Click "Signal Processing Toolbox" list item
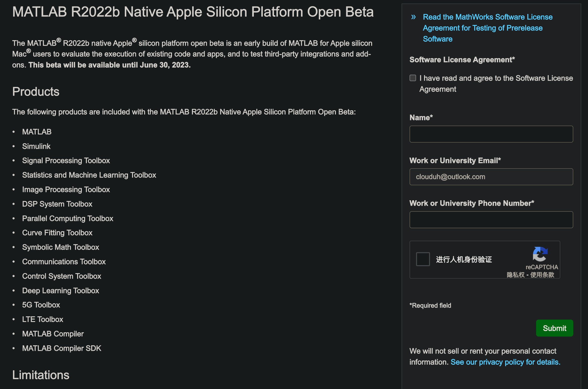 tap(66, 161)
